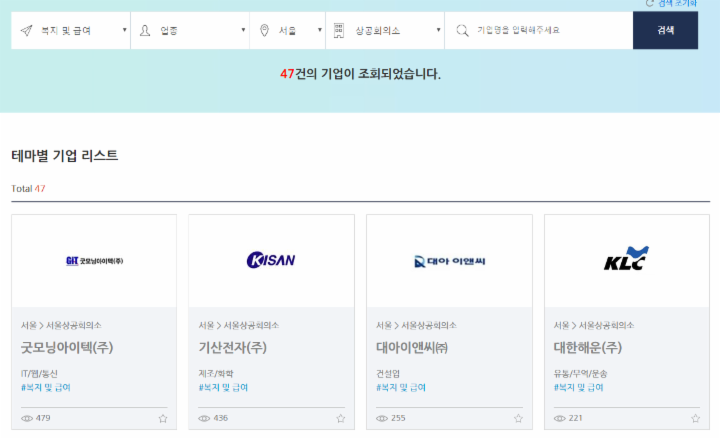The height and width of the screenshot is (439, 720).
Task: Click #복지 및 급여 tag on 대한해운 card
Action: click(x=579, y=388)
